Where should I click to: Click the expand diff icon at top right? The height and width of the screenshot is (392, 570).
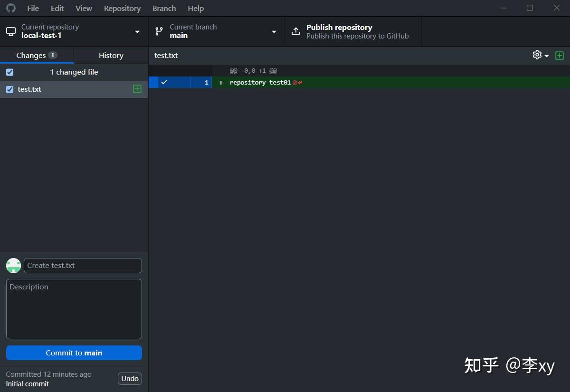pyautogui.click(x=560, y=55)
